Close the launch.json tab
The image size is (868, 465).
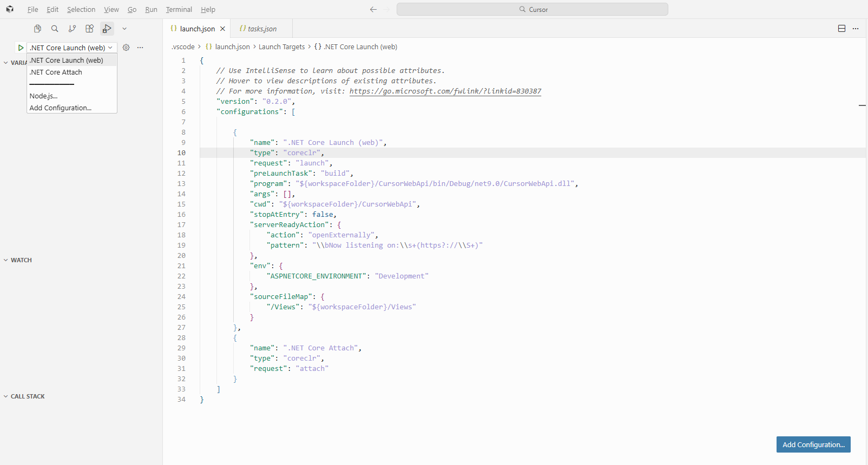(222, 29)
